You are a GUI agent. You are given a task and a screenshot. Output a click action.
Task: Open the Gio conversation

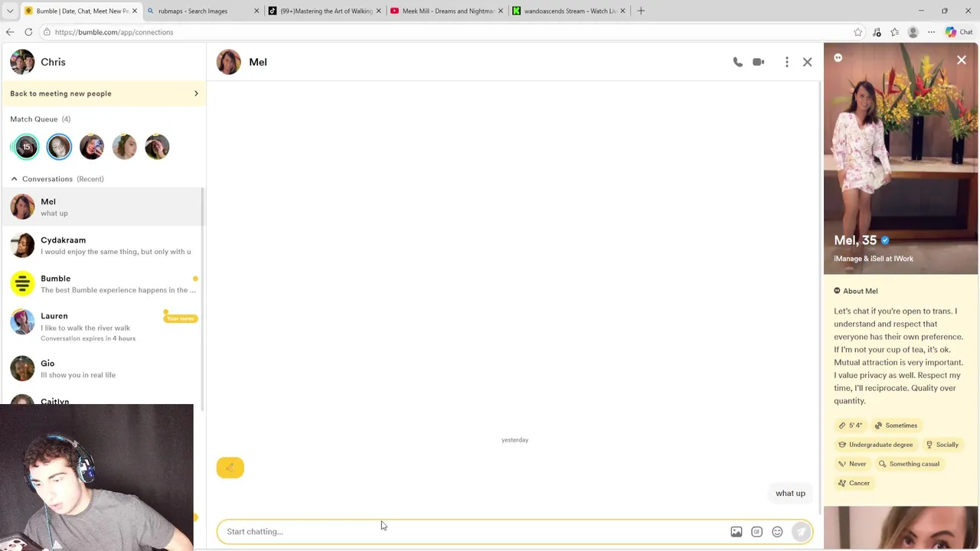pyautogui.click(x=103, y=368)
